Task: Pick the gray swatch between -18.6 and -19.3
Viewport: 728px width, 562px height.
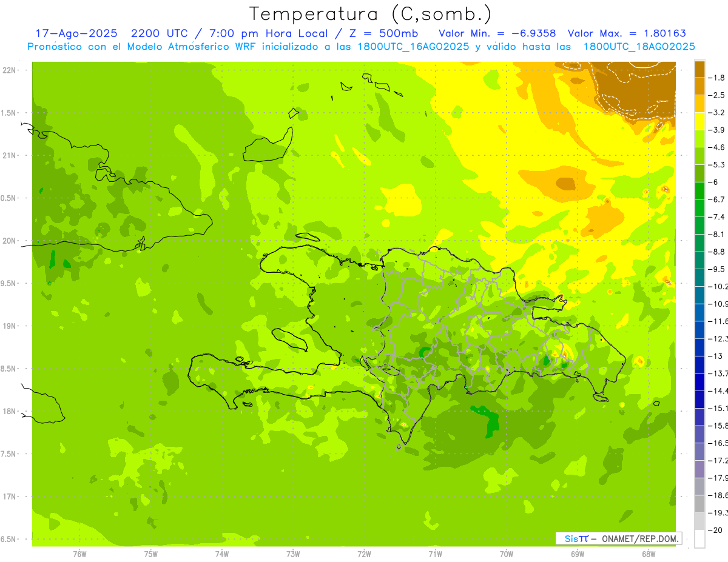Action: pyautogui.click(x=699, y=504)
